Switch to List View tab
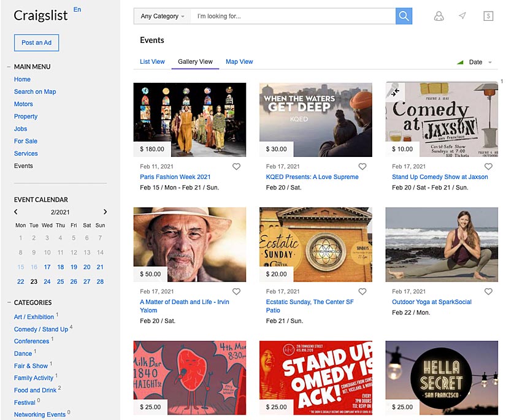The width and height of the screenshot is (506, 420). click(152, 61)
